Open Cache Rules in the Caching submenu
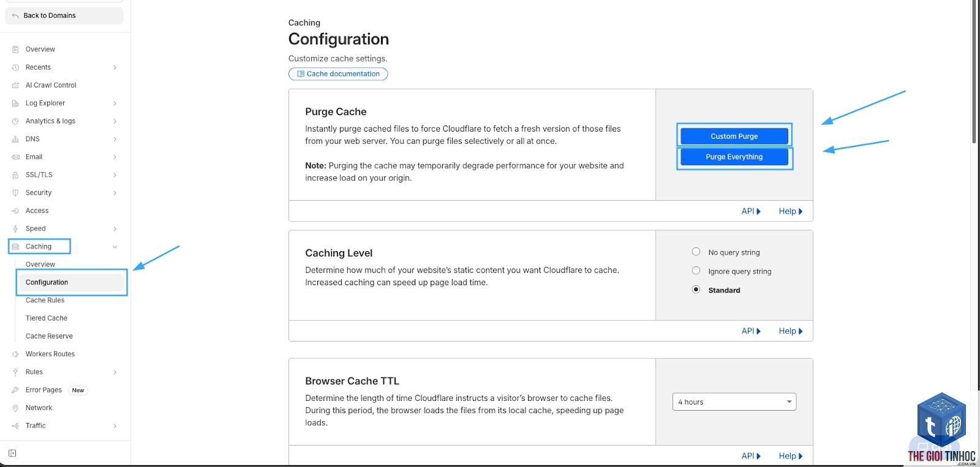980x467 pixels. pyautogui.click(x=45, y=301)
